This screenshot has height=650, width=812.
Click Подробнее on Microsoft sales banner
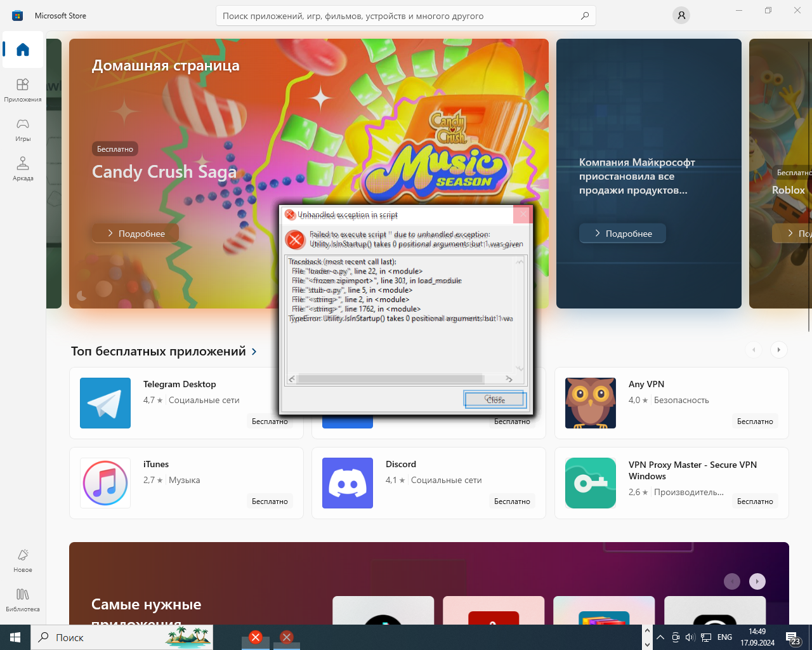click(623, 234)
